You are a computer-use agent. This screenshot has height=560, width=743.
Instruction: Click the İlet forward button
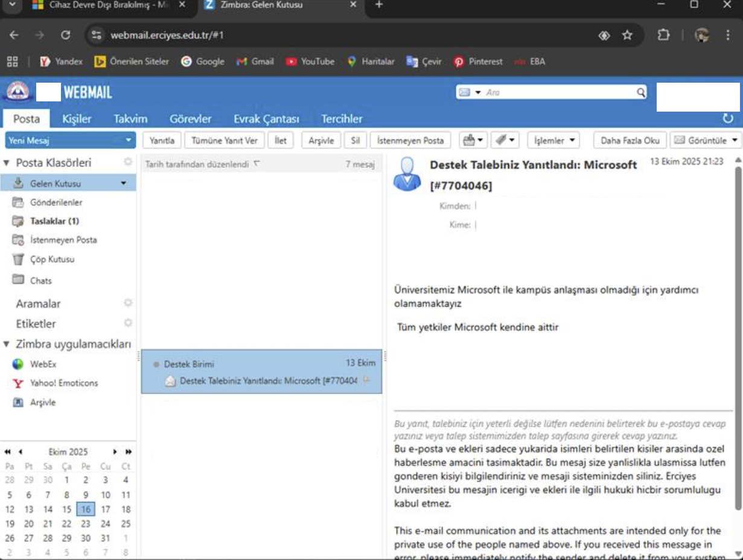coord(281,140)
